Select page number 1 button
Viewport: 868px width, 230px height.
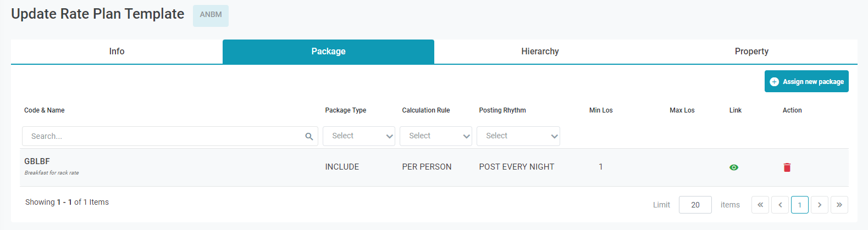[800, 205]
